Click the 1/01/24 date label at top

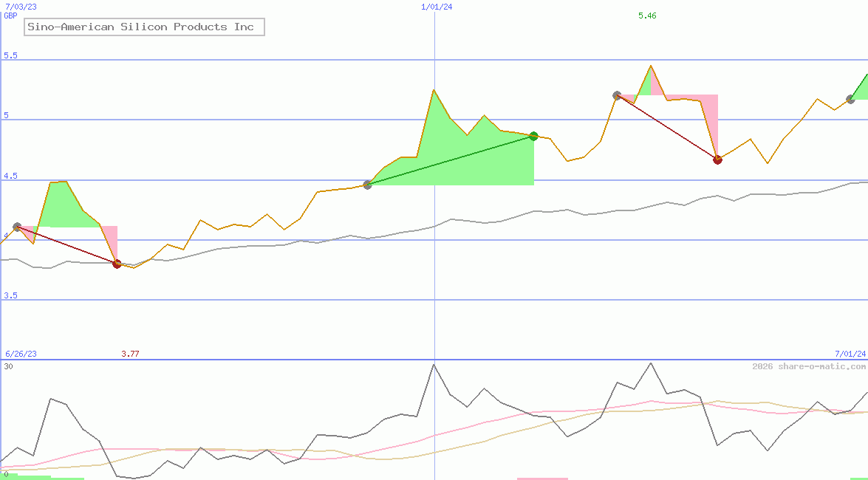[437, 7]
